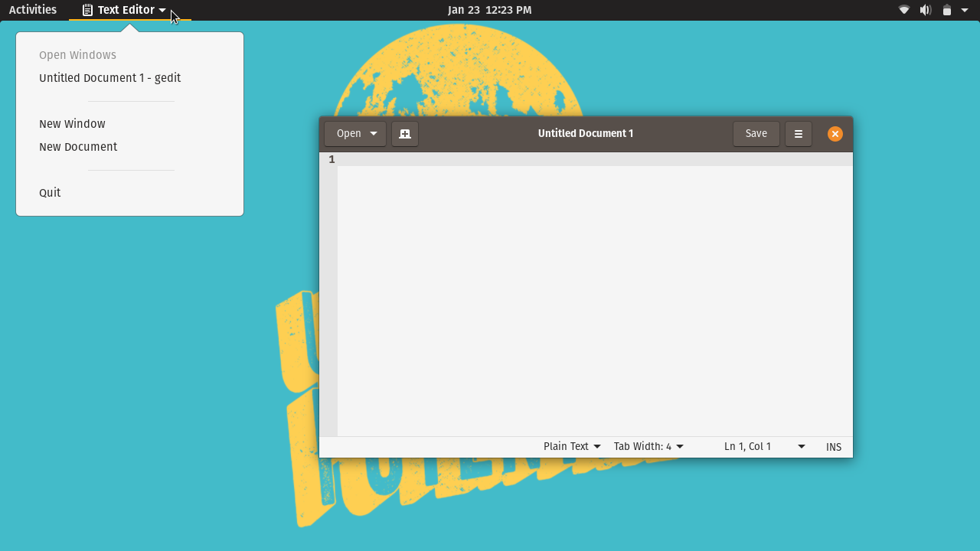Click the Save button

pos(756,133)
